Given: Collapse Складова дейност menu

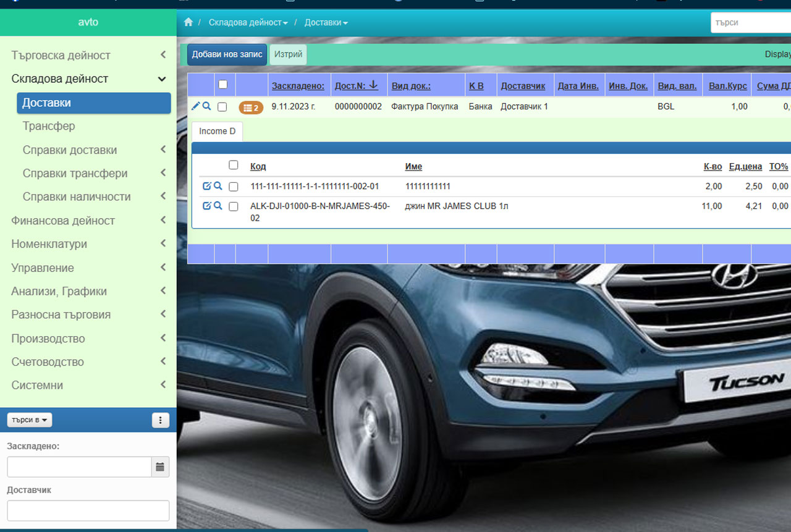Looking at the screenshot, I should pyautogui.click(x=88, y=78).
